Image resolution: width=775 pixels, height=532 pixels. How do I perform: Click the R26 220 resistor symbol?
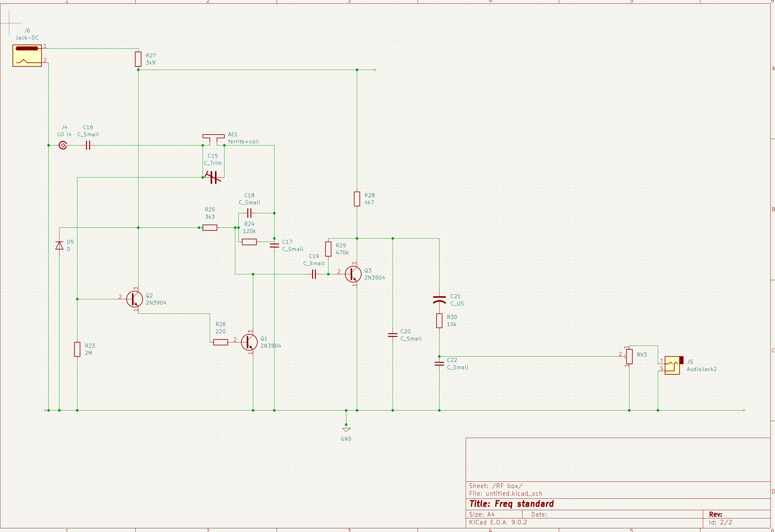221,342
